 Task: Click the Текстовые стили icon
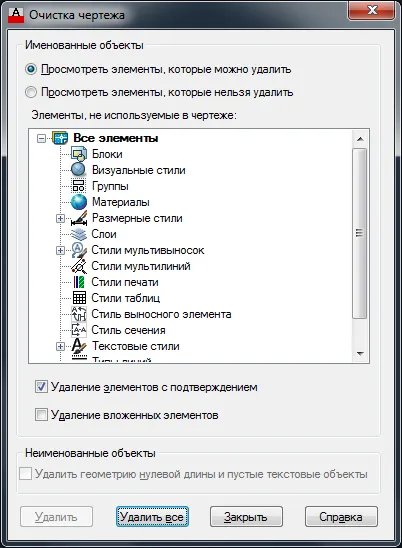pyautogui.click(x=79, y=346)
